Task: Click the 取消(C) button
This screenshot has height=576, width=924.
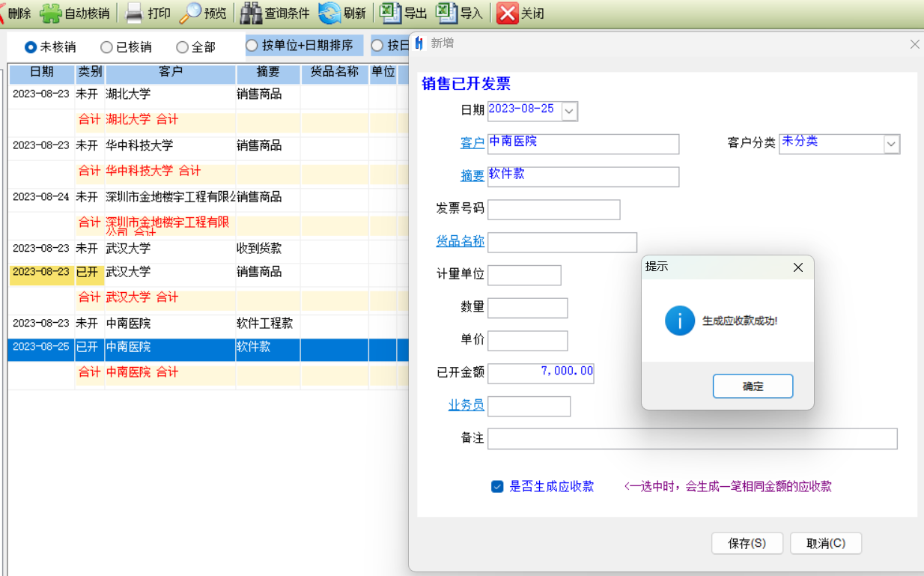Action: click(826, 544)
